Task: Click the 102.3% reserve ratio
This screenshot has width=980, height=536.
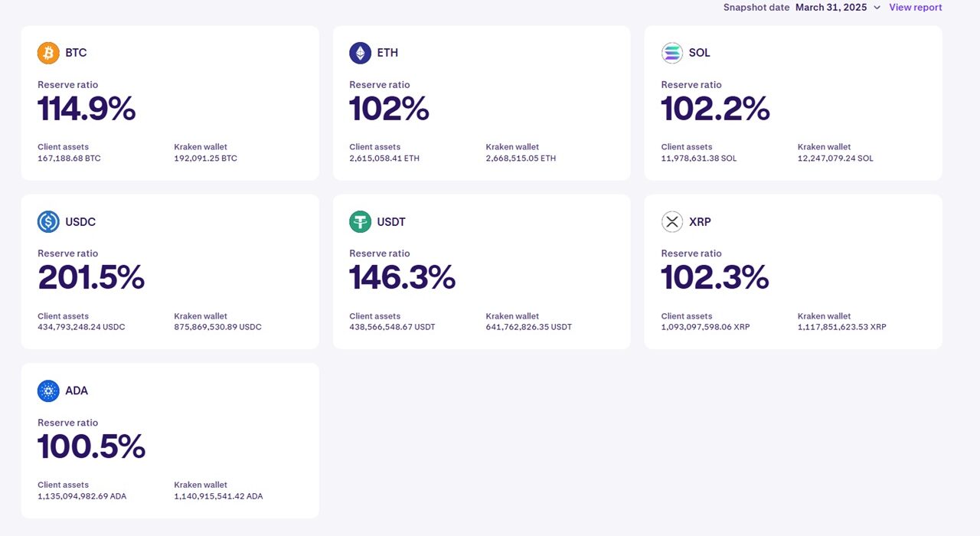Action: [x=715, y=277]
